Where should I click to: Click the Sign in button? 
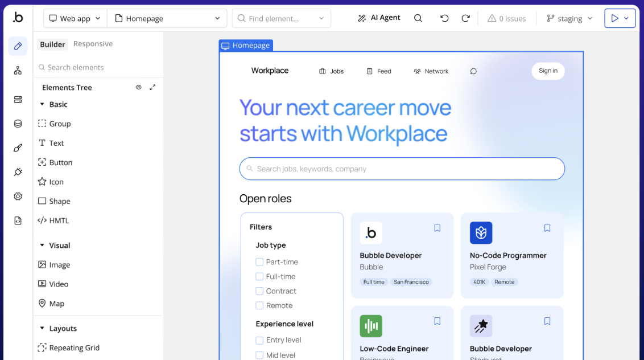[548, 71]
